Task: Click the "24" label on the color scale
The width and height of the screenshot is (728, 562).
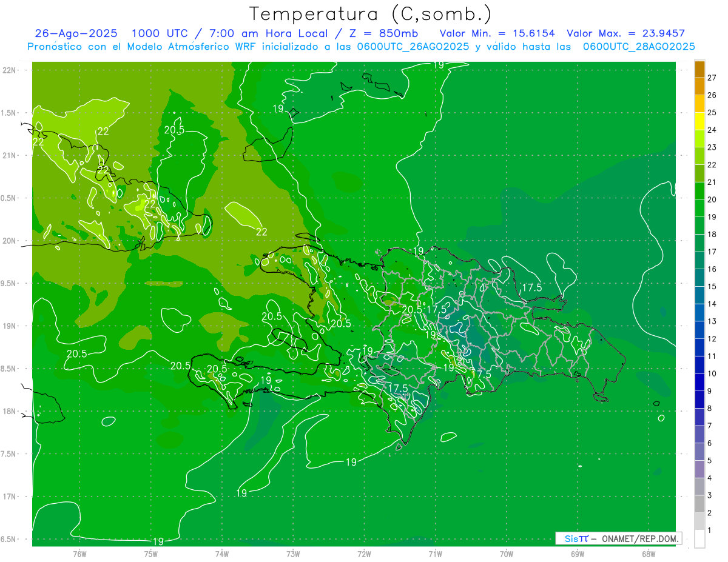Action: point(712,130)
